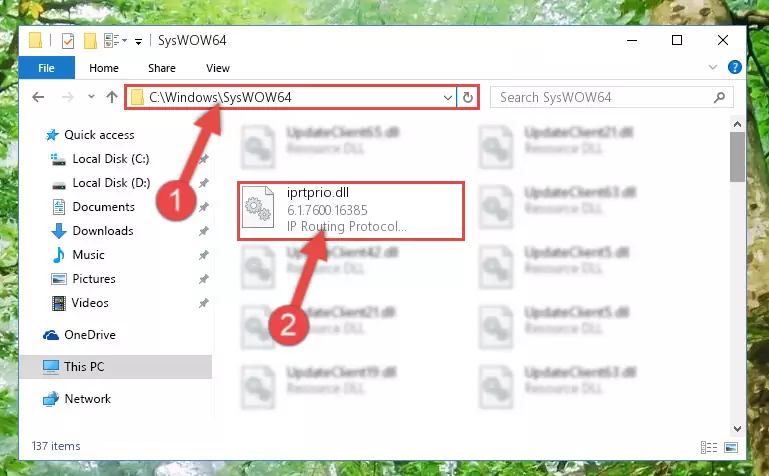Click the pin icon next to Downloads
Screen dimensions: 769x476
(x=204, y=231)
